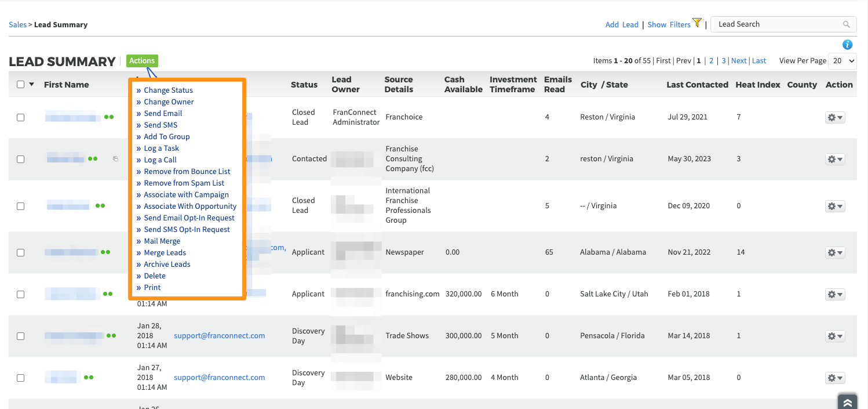Image resolution: width=868 pixels, height=409 pixels.
Task: Expand the arrow beside the header checkbox
Action: (32, 85)
